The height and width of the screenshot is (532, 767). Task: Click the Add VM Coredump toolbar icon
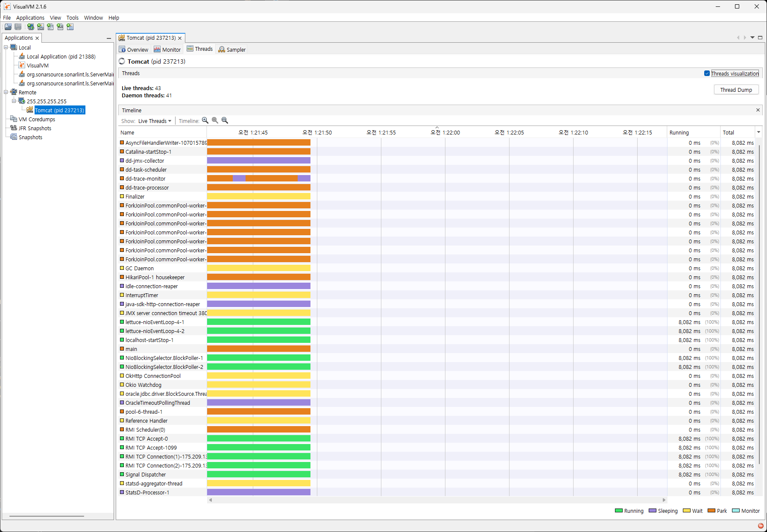(x=50, y=27)
